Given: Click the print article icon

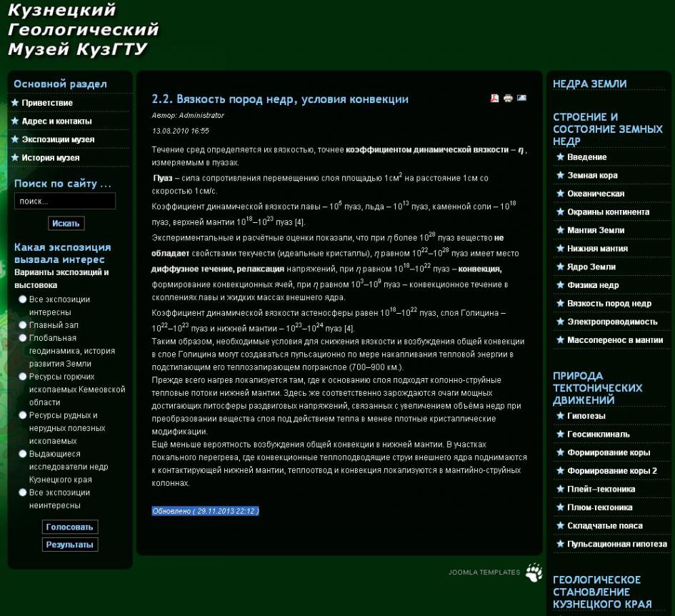Looking at the screenshot, I should 508,99.
